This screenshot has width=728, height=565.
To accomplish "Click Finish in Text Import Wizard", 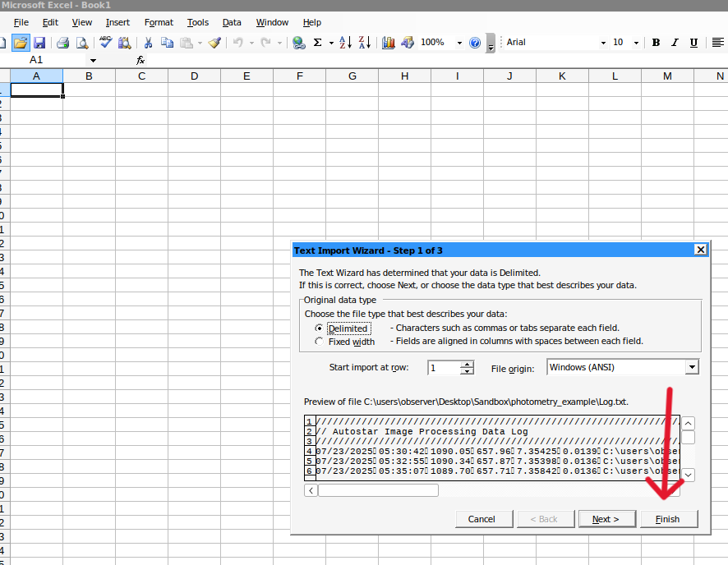I will 669,519.
